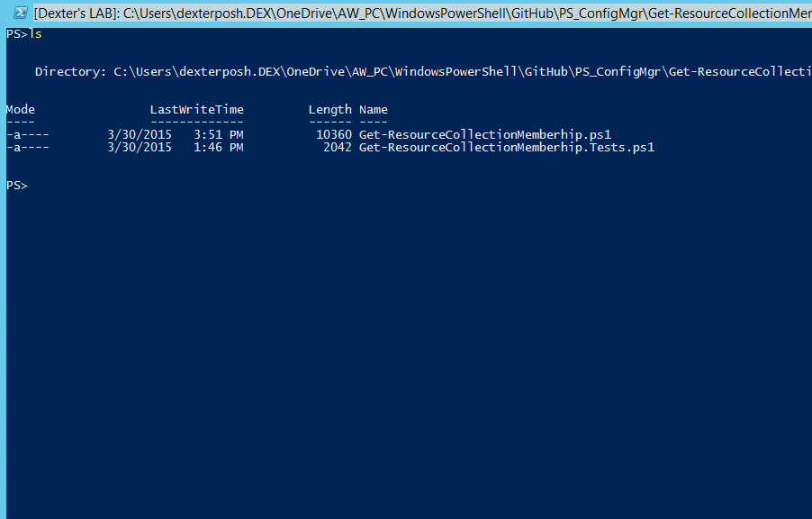
Task: Click the 'ls' command text
Action: 35,34
